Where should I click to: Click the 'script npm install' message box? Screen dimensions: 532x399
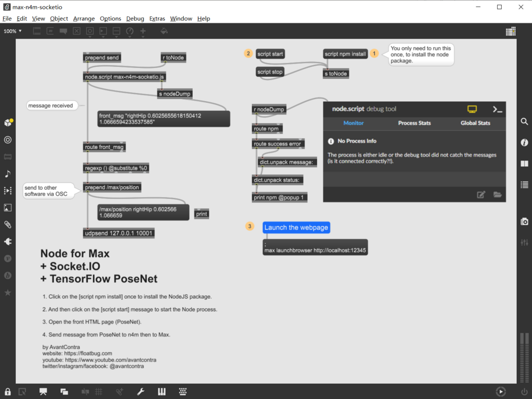(345, 54)
